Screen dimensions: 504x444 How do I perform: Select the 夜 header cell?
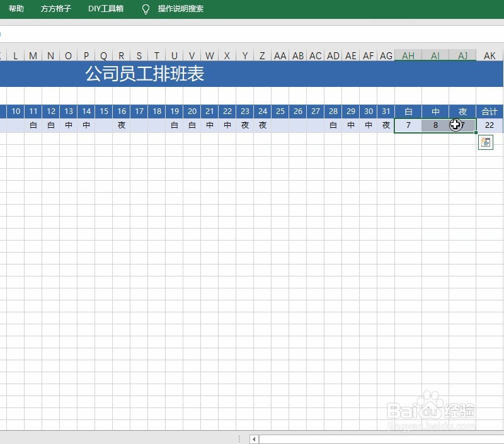click(x=462, y=111)
